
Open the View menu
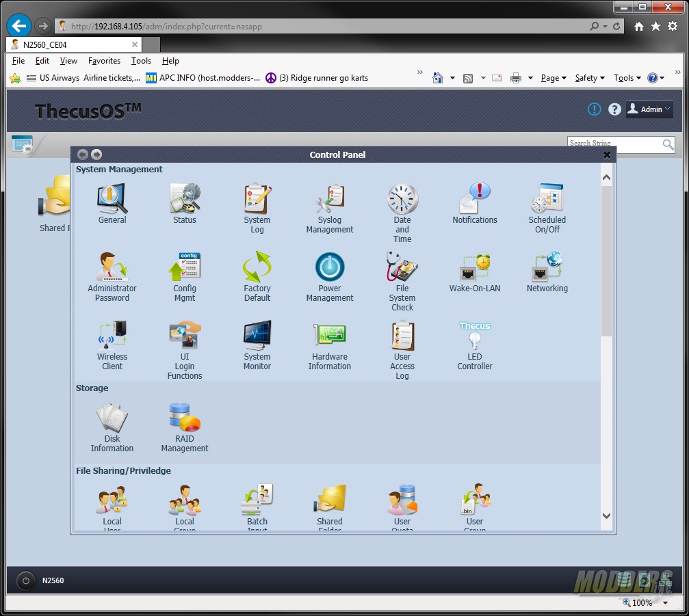[x=68, y=61]
